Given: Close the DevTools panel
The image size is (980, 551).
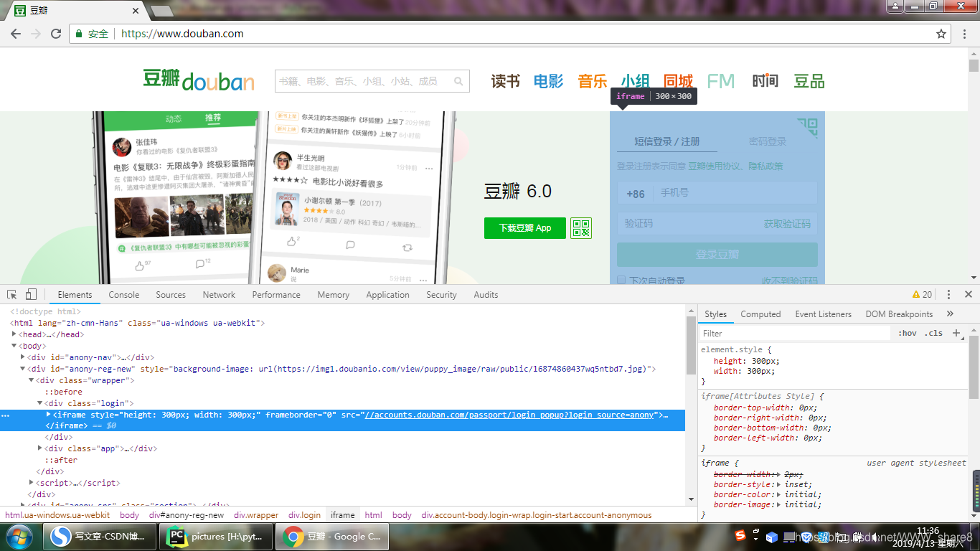Looking at the screenshot, I should coord(969,295).
